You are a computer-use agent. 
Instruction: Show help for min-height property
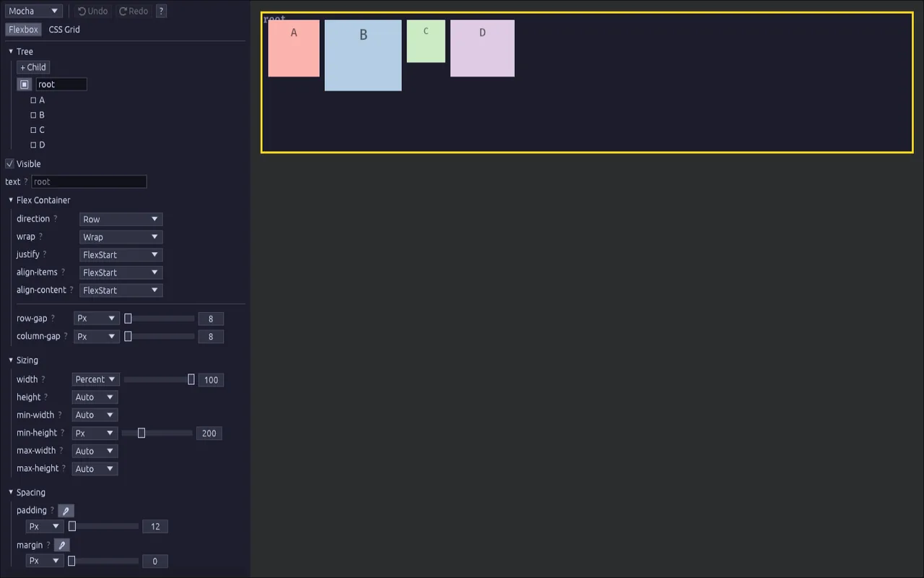[x=63, y=433]
